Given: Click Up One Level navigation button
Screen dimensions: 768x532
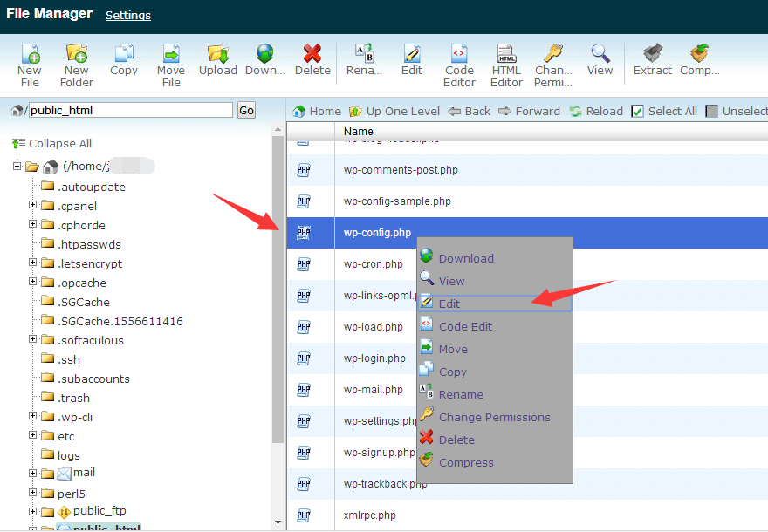Looking at the screenshot, I should [x=394, y=111].
